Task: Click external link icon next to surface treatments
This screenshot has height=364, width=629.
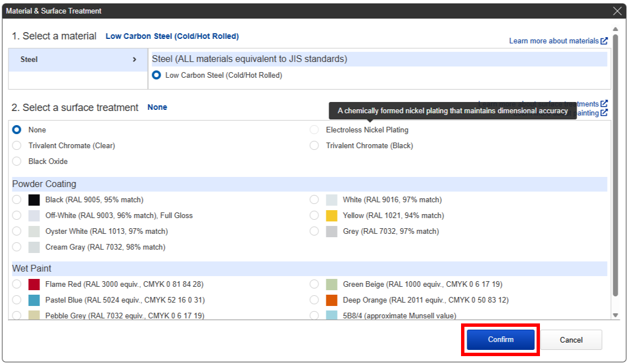Action: (604, 104)
